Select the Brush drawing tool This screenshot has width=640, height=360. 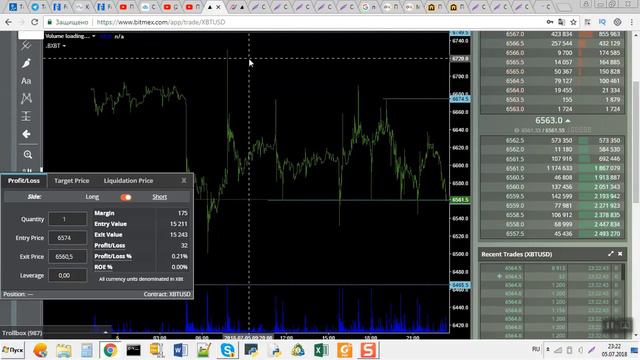click(x=26, y=63)
